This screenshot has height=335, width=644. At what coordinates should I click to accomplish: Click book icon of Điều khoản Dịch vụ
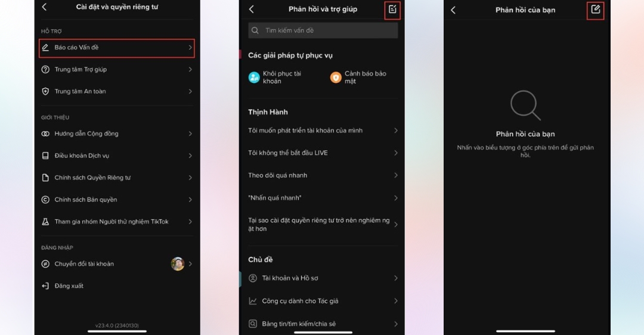[45, 156]
